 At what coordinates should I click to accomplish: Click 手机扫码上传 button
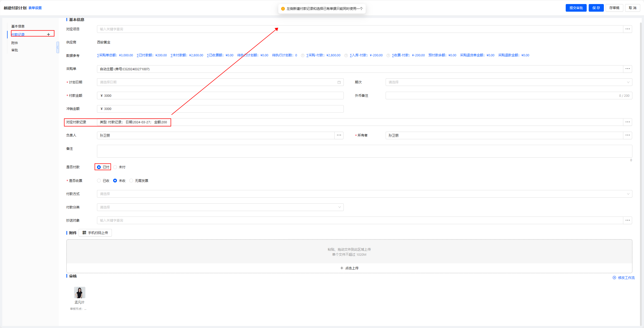point(95,233)
